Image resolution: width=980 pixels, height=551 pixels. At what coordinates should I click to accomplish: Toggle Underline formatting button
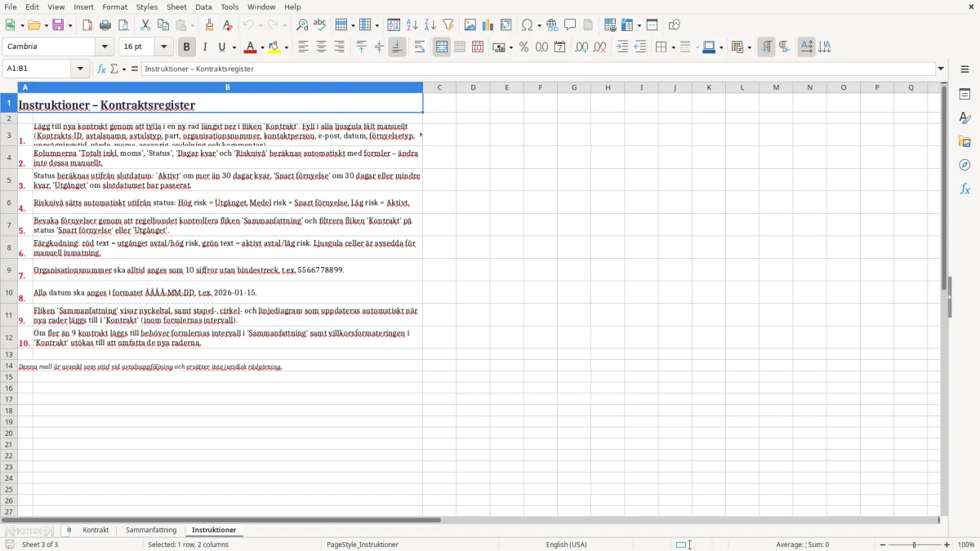click(221, 47)
